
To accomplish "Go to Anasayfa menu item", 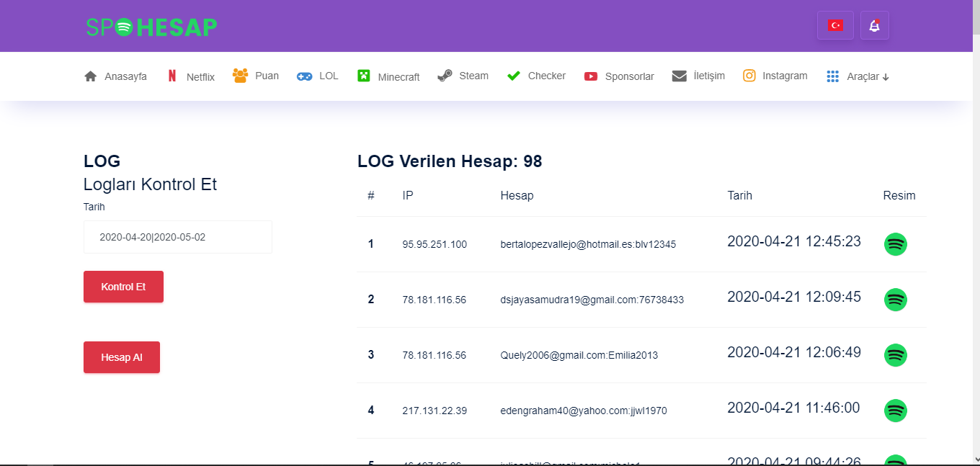I will pos(115,76).
